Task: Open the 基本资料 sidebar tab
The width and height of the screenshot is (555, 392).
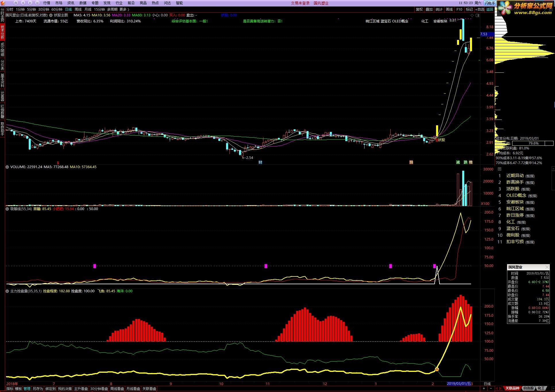Action: point(2,80)
